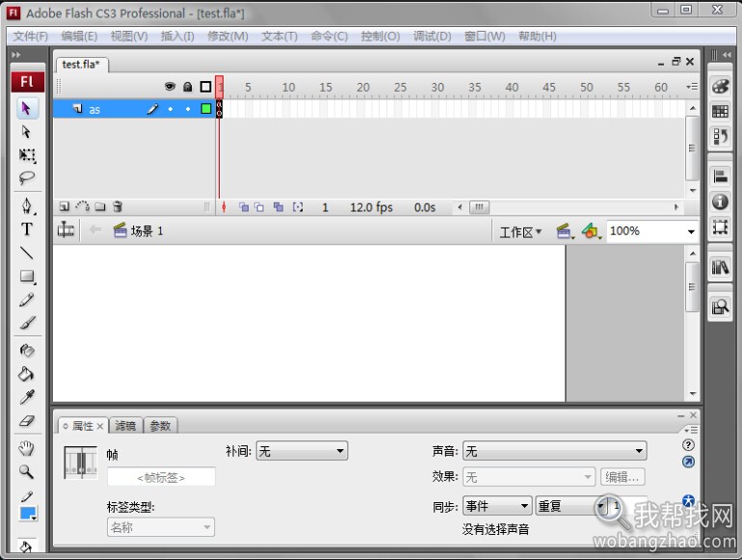Open the edit symbols dropdown icon
The image size is (742, 560).
(591, 231)
